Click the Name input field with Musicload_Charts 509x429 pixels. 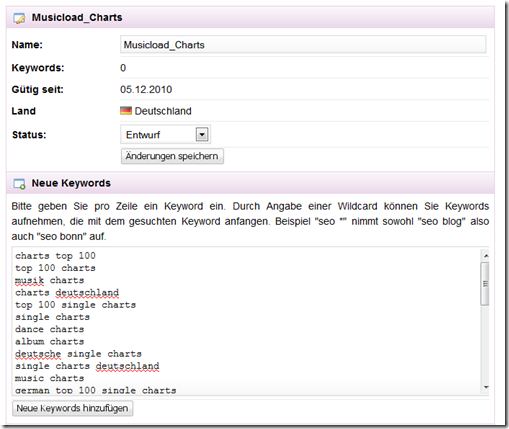click(303, 45)
